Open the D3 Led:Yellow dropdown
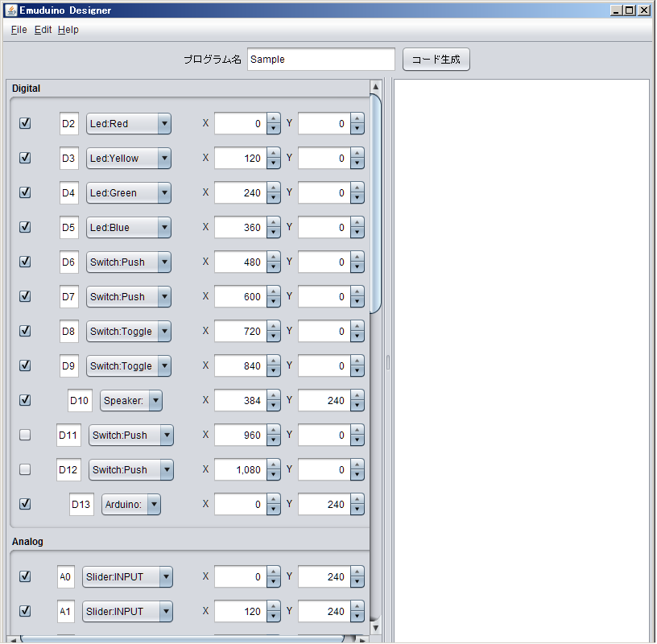 [x=129, y=159]
